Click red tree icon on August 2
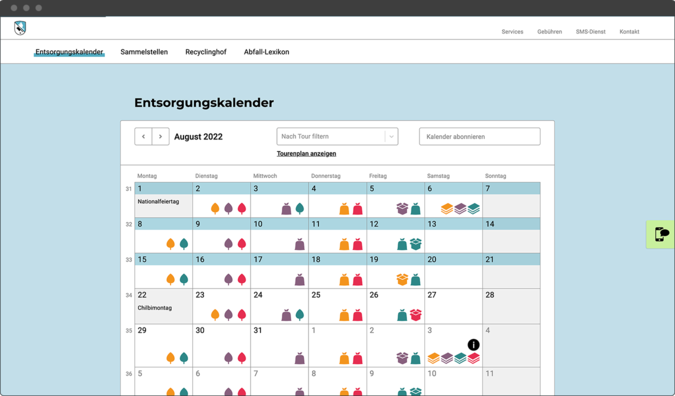This screenshot has width=675, height=396. [242, 209]
